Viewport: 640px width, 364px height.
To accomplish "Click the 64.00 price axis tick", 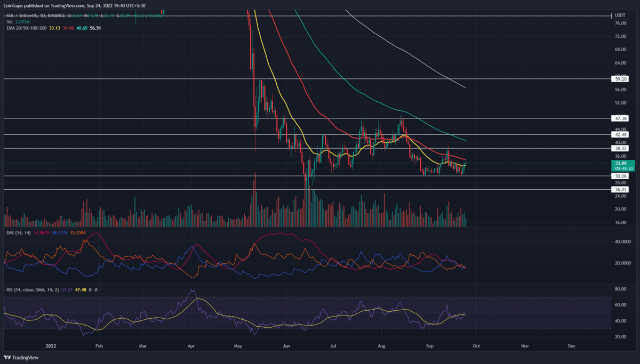I will tap(620, 63).
